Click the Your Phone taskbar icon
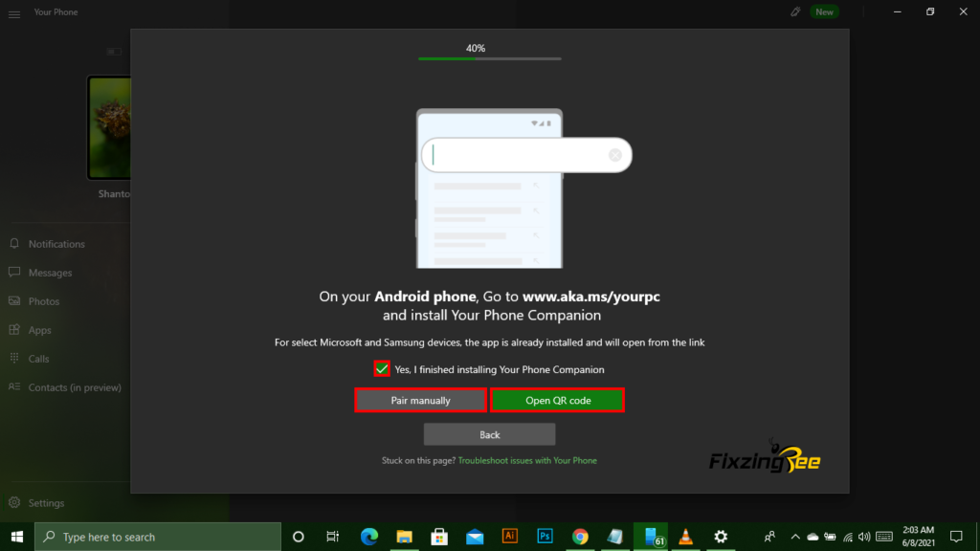The image size is (980, 551). point(651,537)
